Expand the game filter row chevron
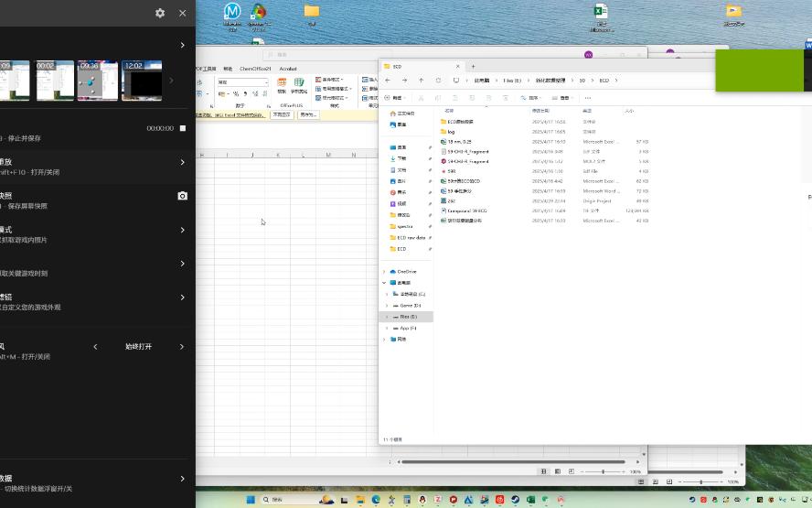 coord(182,297)
